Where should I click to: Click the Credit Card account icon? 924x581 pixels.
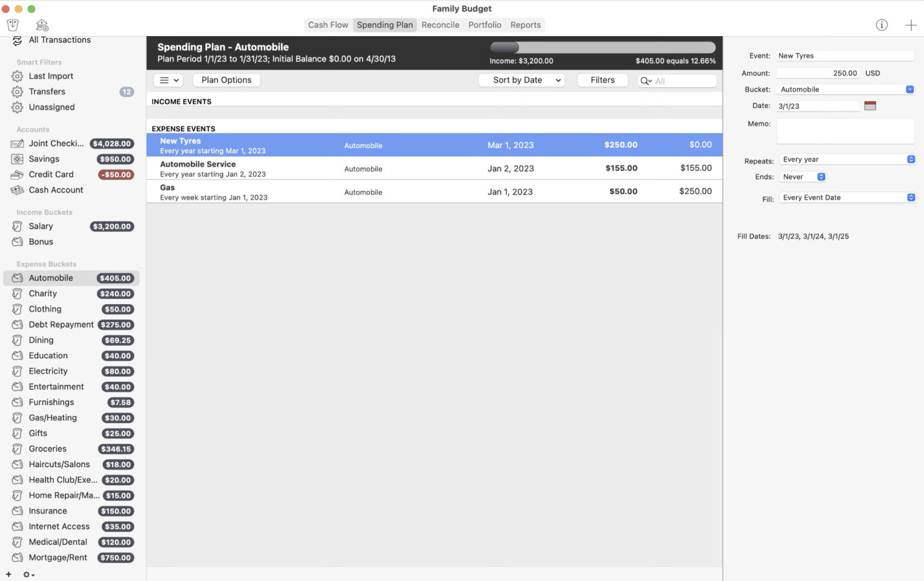click(17, 174)
